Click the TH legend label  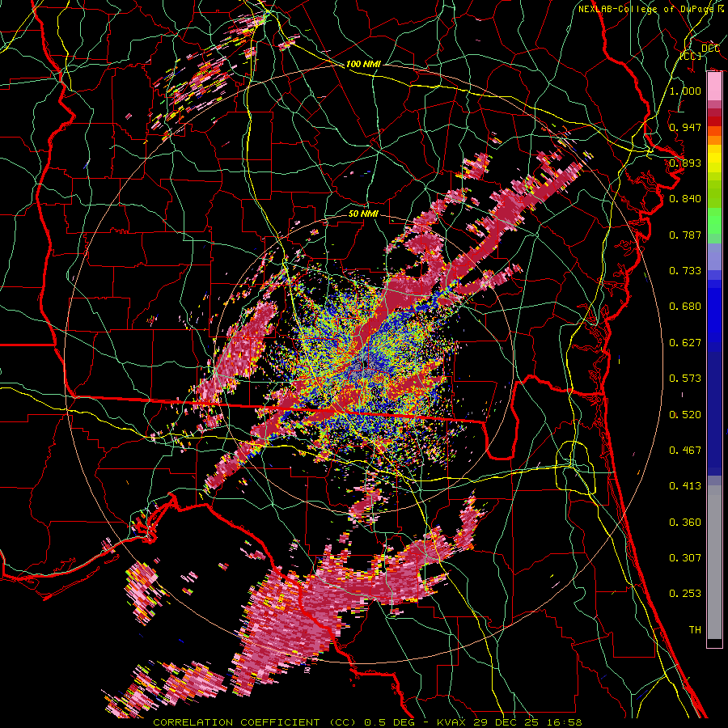tap(695, 630)
